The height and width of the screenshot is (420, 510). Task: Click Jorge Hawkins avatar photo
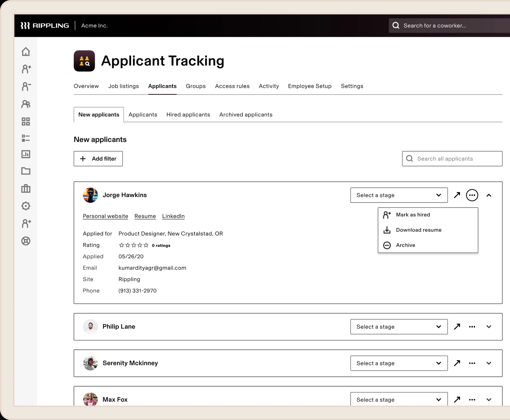tap(90, 195)
